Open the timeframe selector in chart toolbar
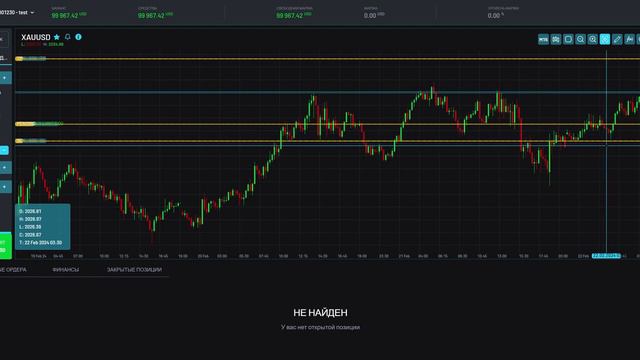Image resolution: width=640 pixels, height=360 pixels. click(x=543, y=39)
